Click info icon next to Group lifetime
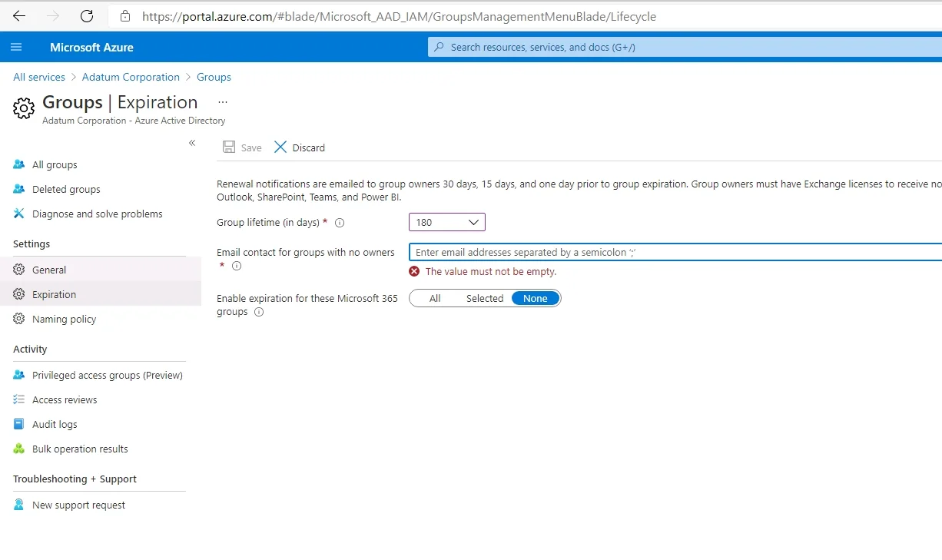The image size is (942, 560). coord(340,223)
